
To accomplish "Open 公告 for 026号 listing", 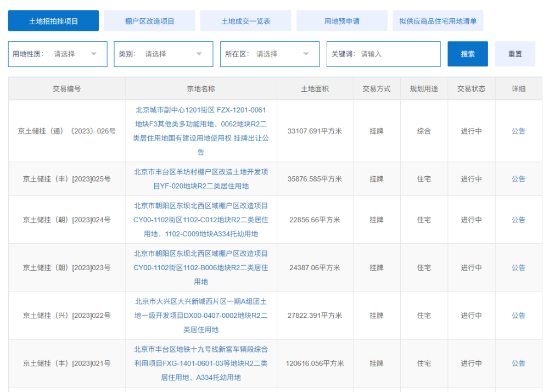I will [518, 131].
